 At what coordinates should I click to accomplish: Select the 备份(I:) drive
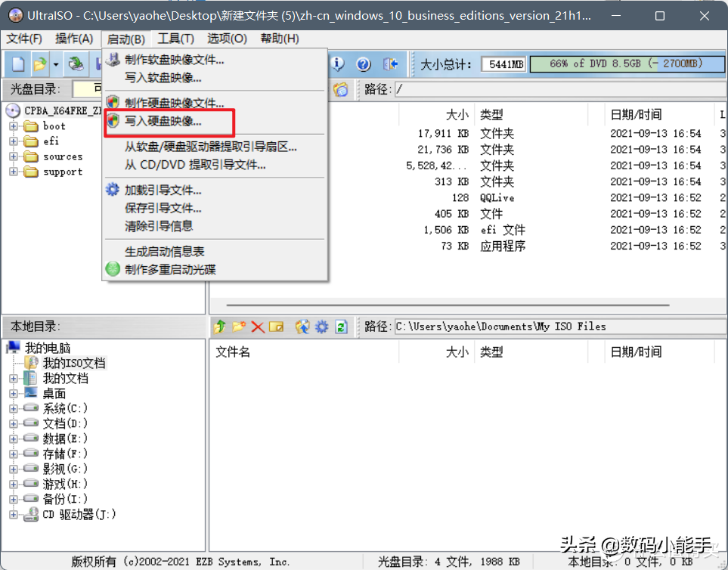[65, 499]
